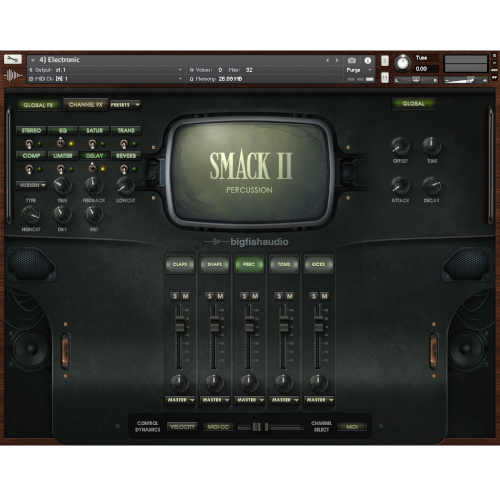Mute the CLAPS channel with M
This screenshot has width=500, height=500.
point(186,296)
